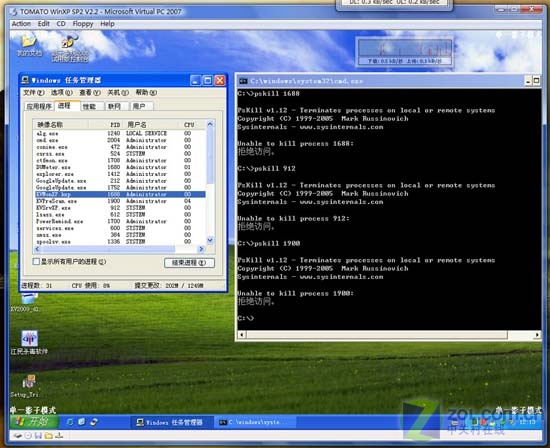This screenshot has width=550, height=448.
Task: Sort processes by CPU column header
Action: point(193,125)
